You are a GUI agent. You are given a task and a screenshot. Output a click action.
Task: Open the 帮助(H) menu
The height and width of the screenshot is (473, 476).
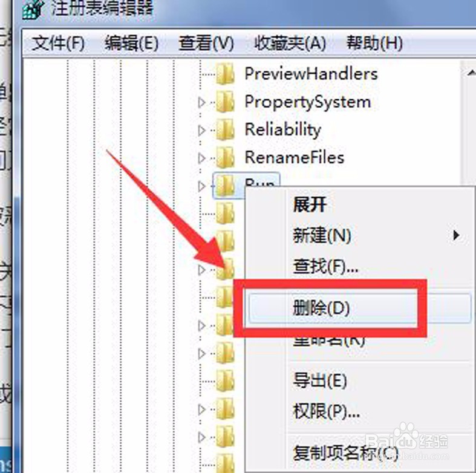[374, 43]
